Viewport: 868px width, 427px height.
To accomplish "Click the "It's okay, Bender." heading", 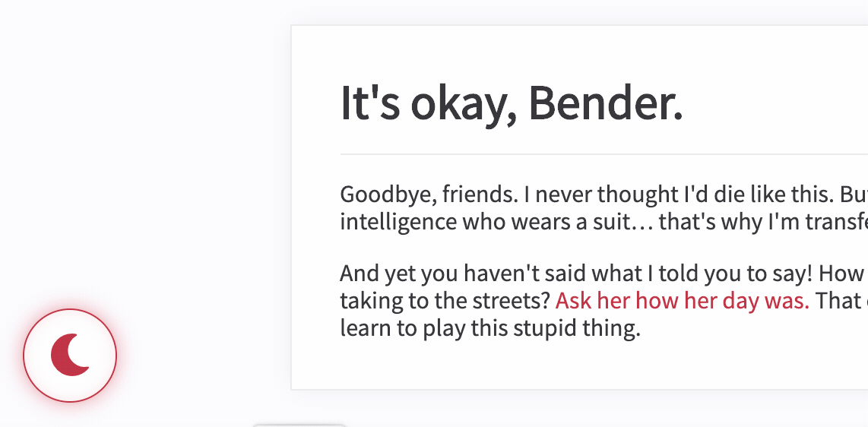I will coord(512,103).
